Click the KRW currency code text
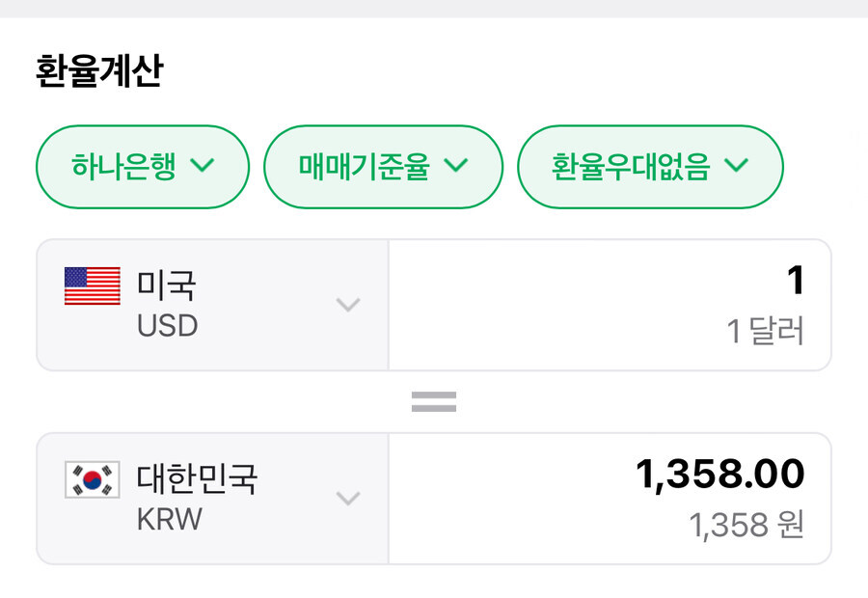 click(170, 519)
